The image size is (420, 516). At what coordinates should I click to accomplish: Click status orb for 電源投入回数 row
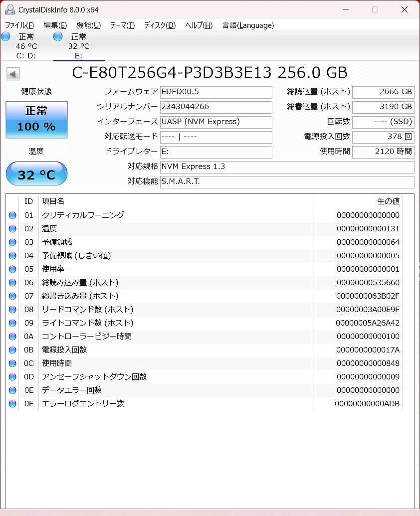(x=12, y=350)
